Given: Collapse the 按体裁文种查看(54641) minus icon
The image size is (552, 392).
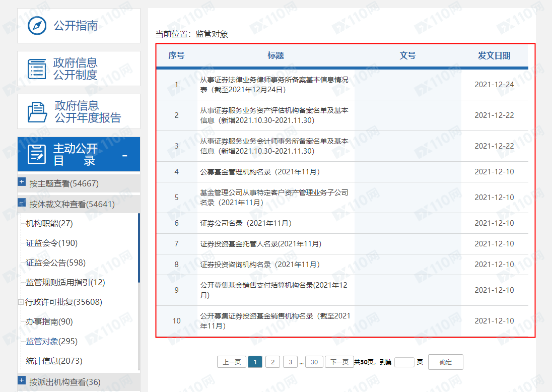Looking at the screenshot, I should (x=22, y=203).
